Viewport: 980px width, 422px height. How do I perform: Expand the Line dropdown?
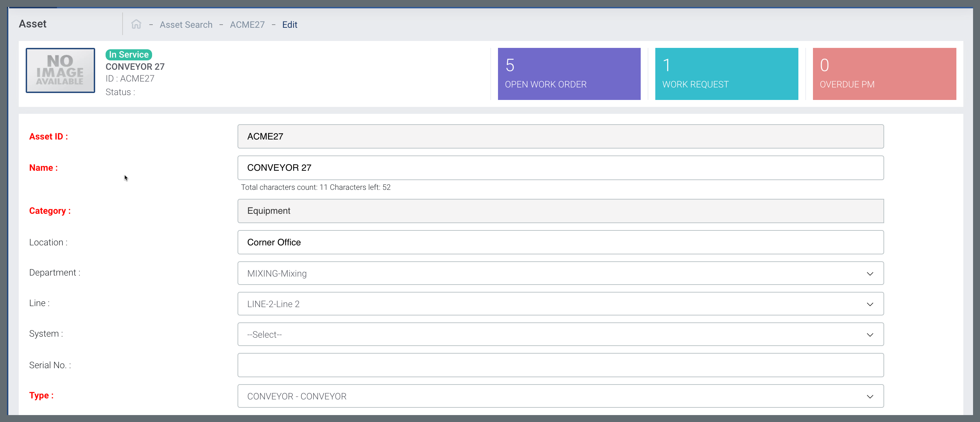pos(560,304)
